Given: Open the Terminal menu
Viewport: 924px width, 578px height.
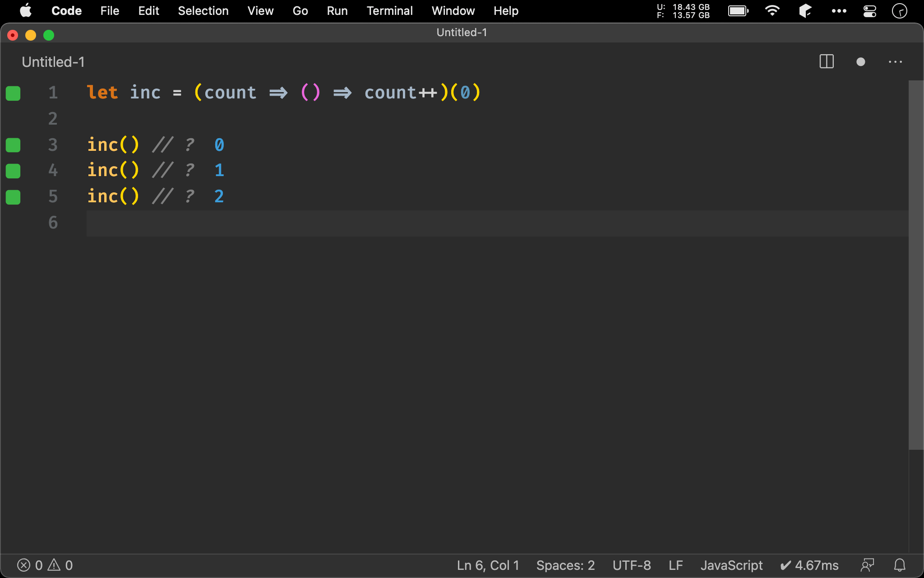Looking at the screenshot, I should click(x=389, y=11).
